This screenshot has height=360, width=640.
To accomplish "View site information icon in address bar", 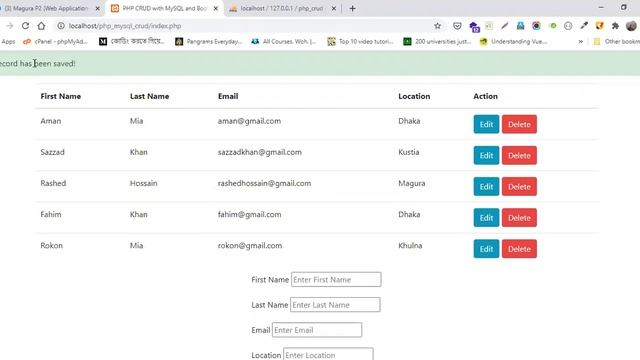I will [x=61, y=26].
